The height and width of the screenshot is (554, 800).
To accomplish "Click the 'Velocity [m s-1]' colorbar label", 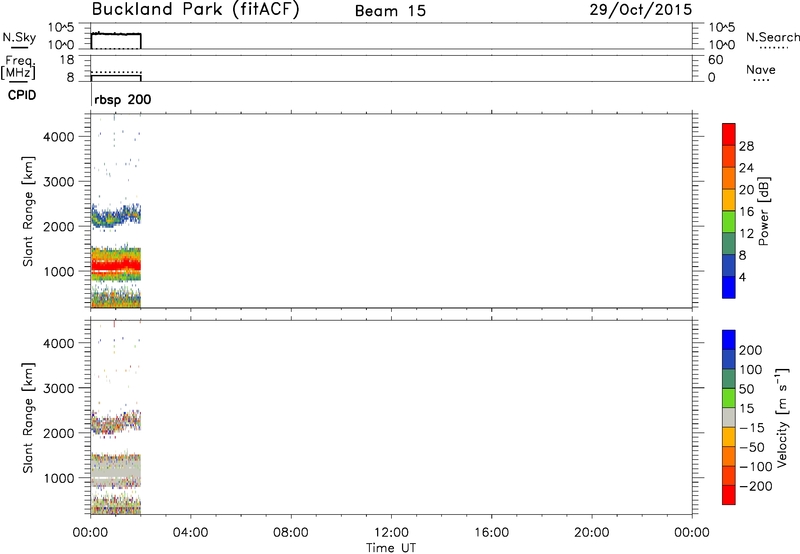I will (x=782, y=417).
